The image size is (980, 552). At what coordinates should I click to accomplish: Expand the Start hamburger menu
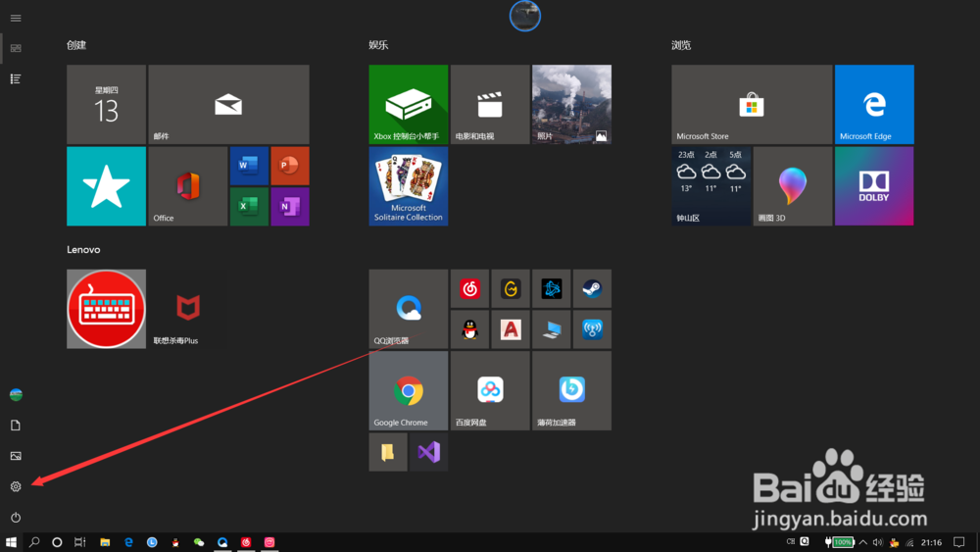pyautogui.click(x=16, y=18)
